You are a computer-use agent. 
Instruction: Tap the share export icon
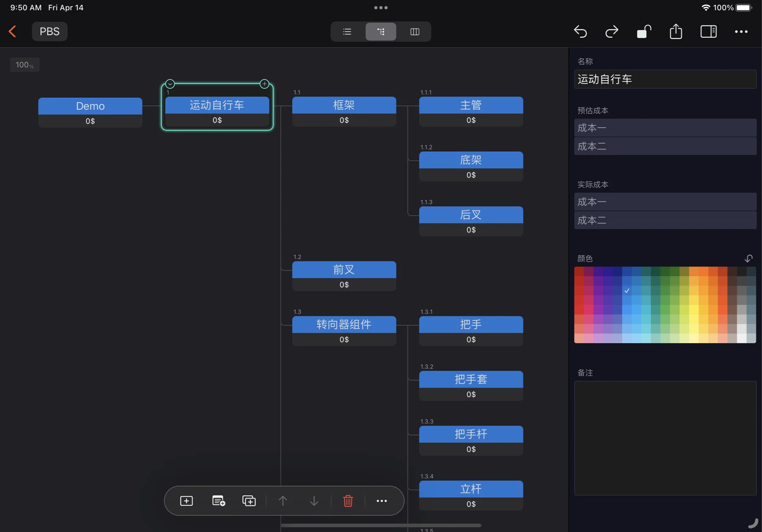tap(676, 31)
